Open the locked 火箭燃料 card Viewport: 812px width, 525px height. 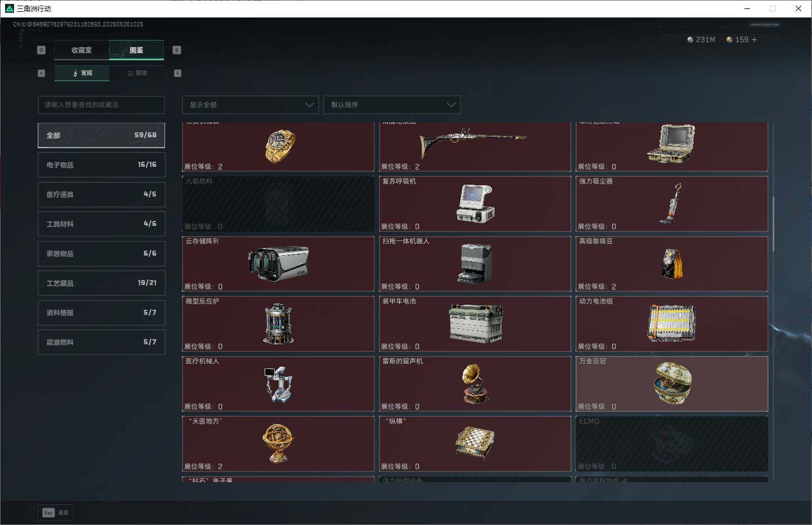coord(278,204)
